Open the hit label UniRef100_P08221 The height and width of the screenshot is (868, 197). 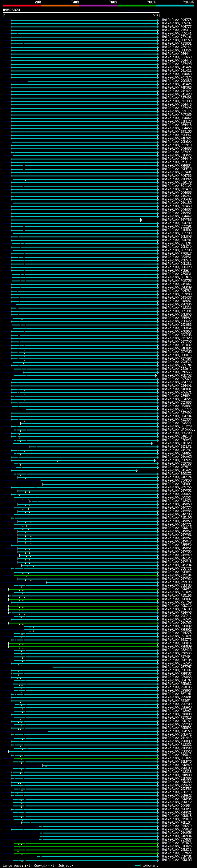point(177,423)
